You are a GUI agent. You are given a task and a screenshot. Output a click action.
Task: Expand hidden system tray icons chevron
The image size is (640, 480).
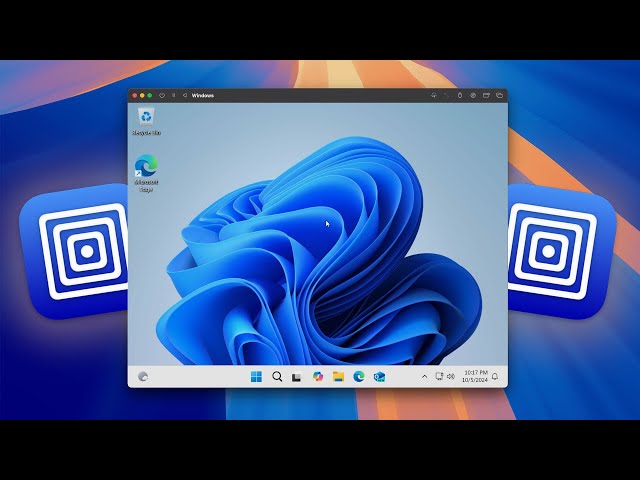coord(424,376)
